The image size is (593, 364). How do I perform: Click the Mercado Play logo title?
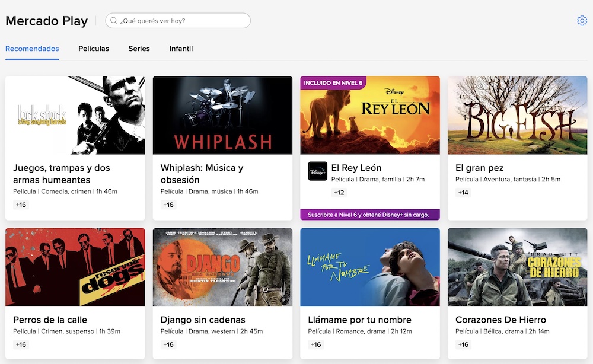[x=46, y=21]
